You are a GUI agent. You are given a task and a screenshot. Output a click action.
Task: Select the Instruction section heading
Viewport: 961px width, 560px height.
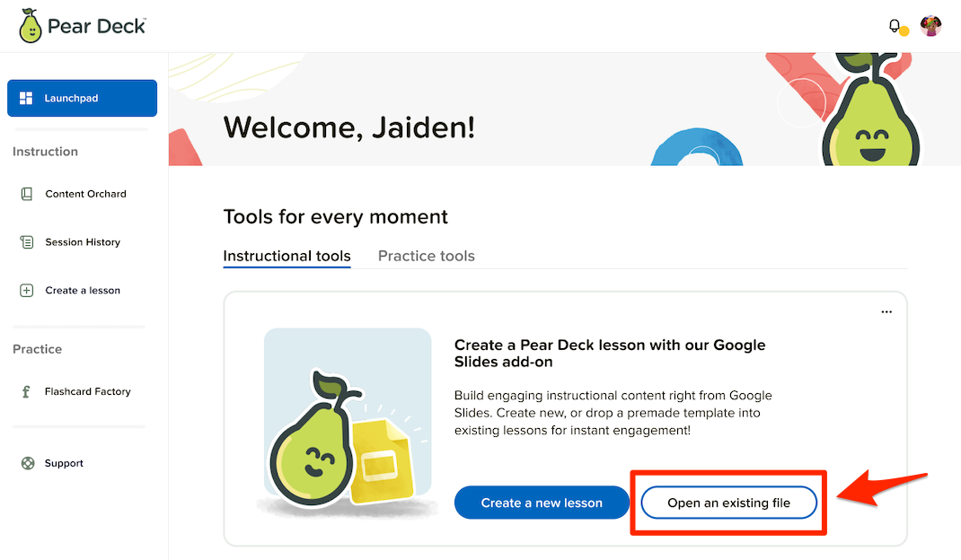(x=45, y=152)
